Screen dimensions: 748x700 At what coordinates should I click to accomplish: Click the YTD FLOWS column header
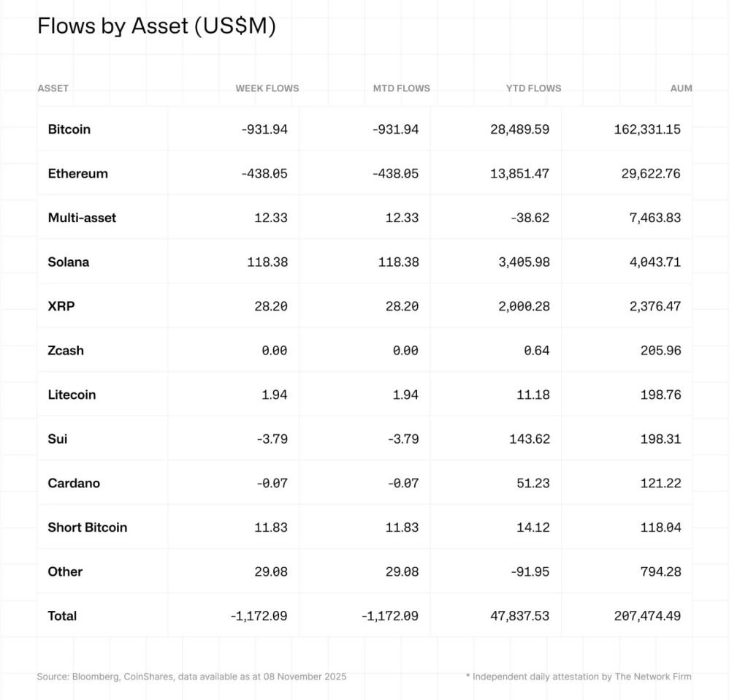tap(533, 88)
